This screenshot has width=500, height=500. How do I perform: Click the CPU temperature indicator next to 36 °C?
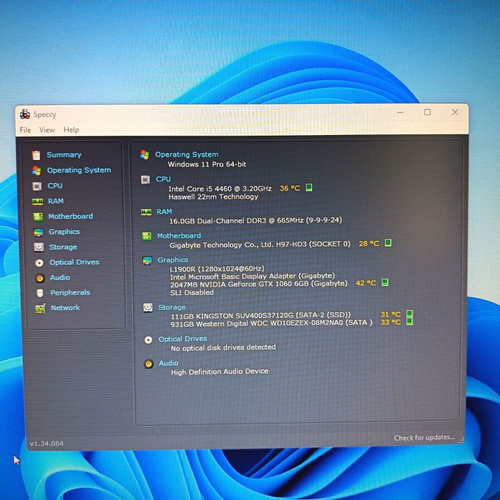click(309, 187)
